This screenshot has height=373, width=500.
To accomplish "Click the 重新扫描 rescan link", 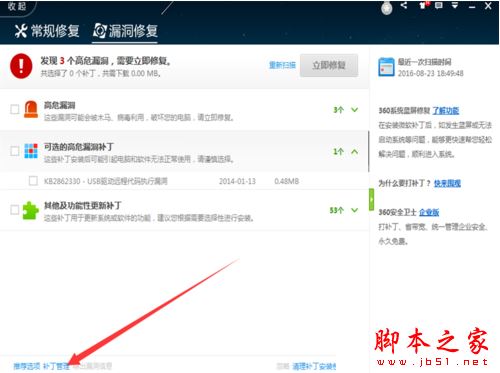I will (x=282, y=65).
